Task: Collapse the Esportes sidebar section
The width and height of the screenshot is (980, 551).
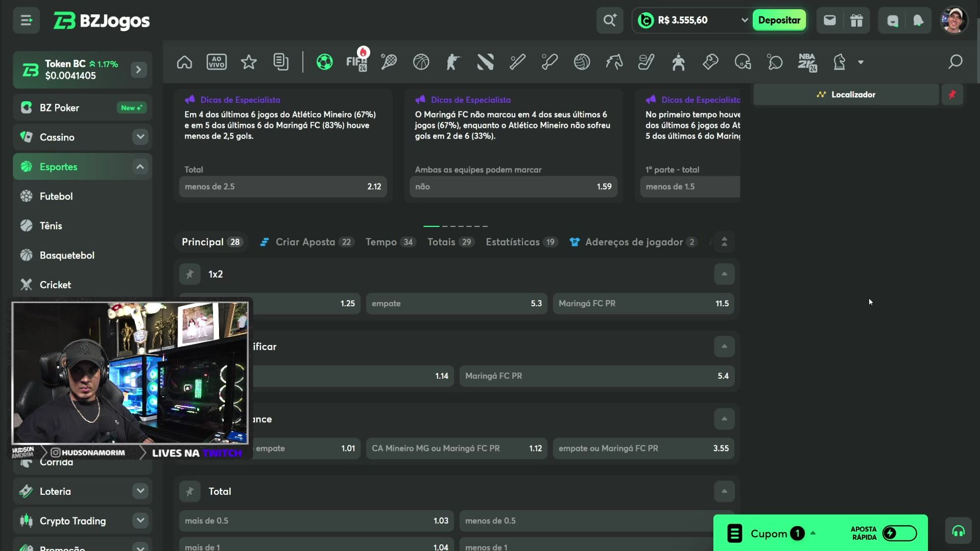Action: pyautogui.click(x=140, y=167)
